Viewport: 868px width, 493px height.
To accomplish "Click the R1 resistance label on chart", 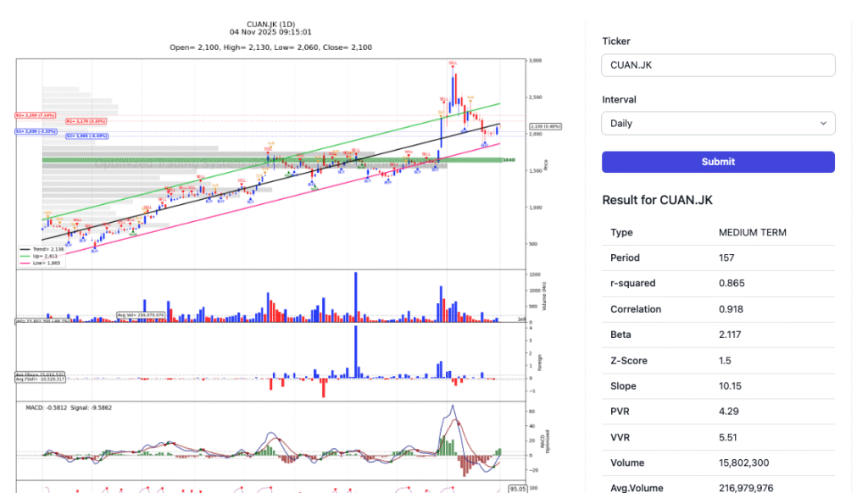I will coord(86,121).
